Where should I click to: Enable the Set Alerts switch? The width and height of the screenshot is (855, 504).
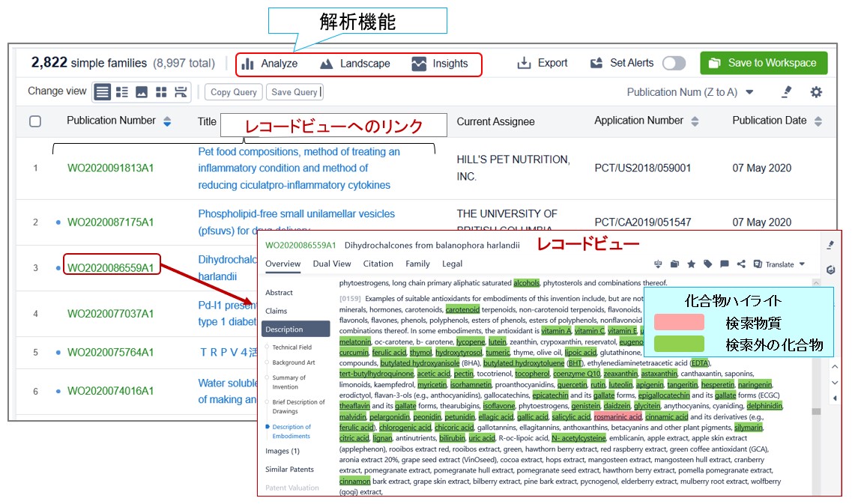click(x=673, y=63)
